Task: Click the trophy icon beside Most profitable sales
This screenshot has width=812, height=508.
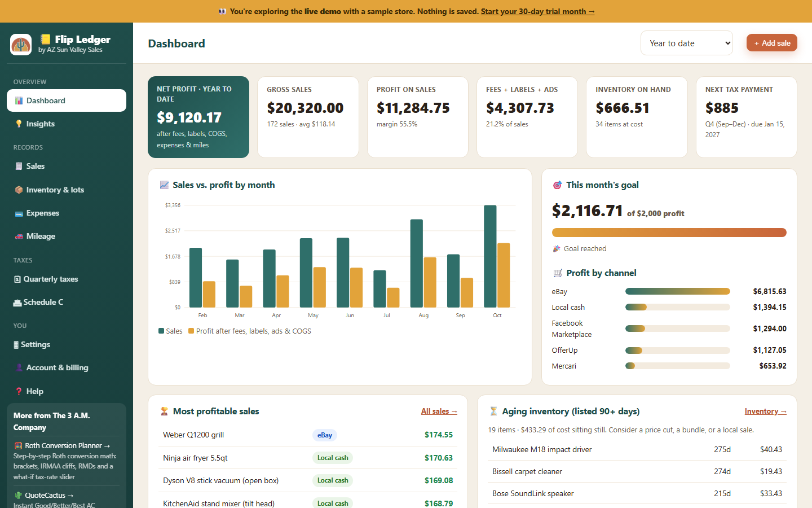Action: coord(164,411)
